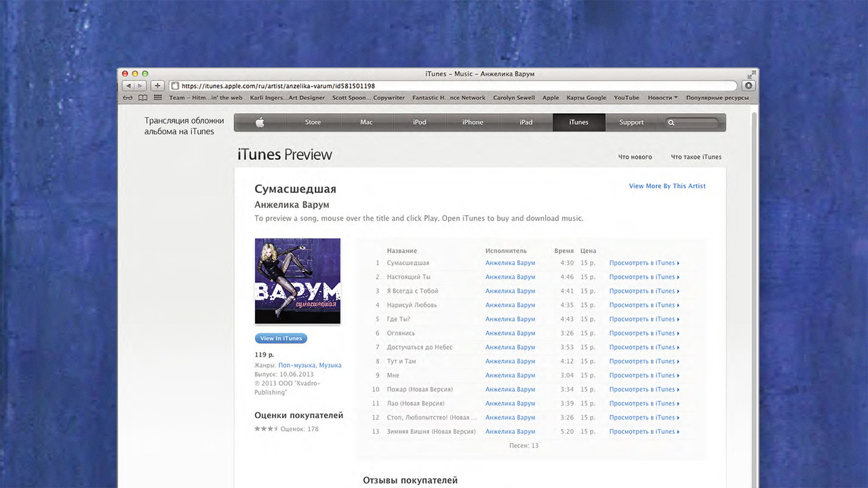This screenshot has height=488, width=868.
Task: Click the Apple site search field
Action: 696,123
